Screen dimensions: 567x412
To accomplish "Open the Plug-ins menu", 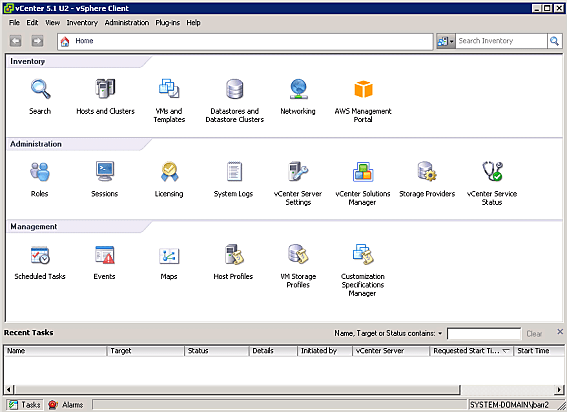I will [x=167, y=22].
